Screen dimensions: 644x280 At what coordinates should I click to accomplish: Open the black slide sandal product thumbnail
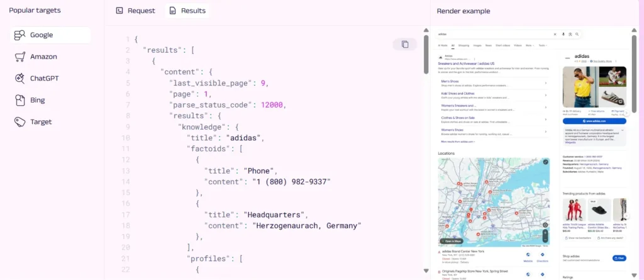point(599,210)
